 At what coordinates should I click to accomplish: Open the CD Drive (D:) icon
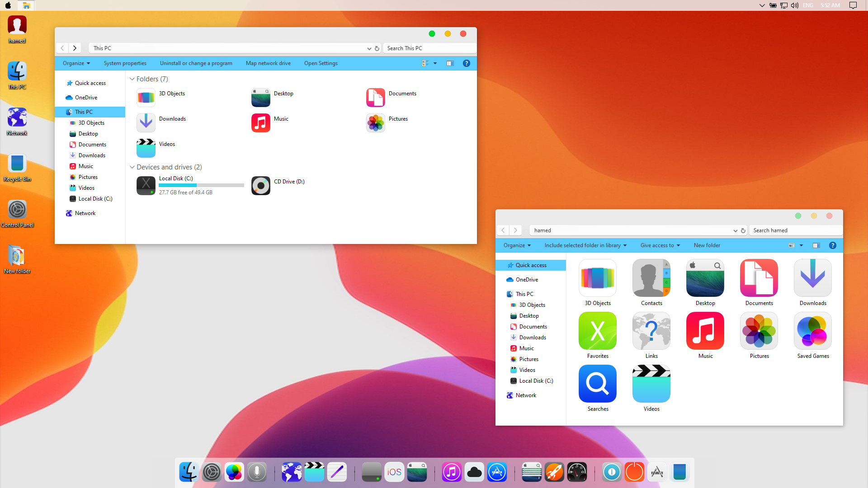point(261,186)
